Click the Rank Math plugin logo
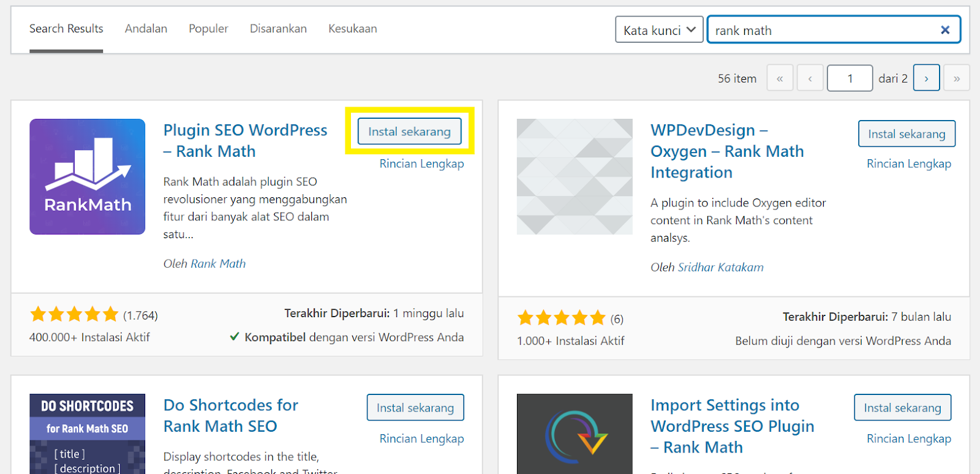Viewport: 980px width, 474px height. pos(88,176)
